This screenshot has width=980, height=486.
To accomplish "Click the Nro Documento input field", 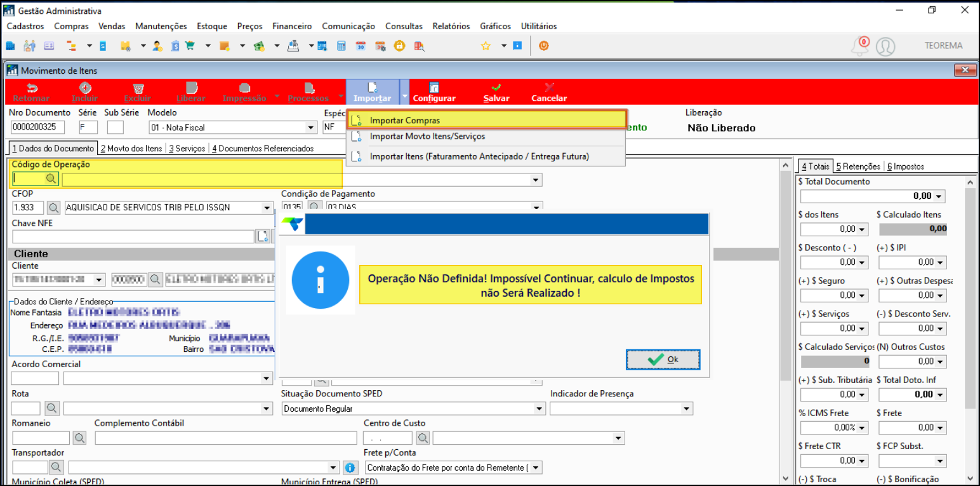I will 38,127.
